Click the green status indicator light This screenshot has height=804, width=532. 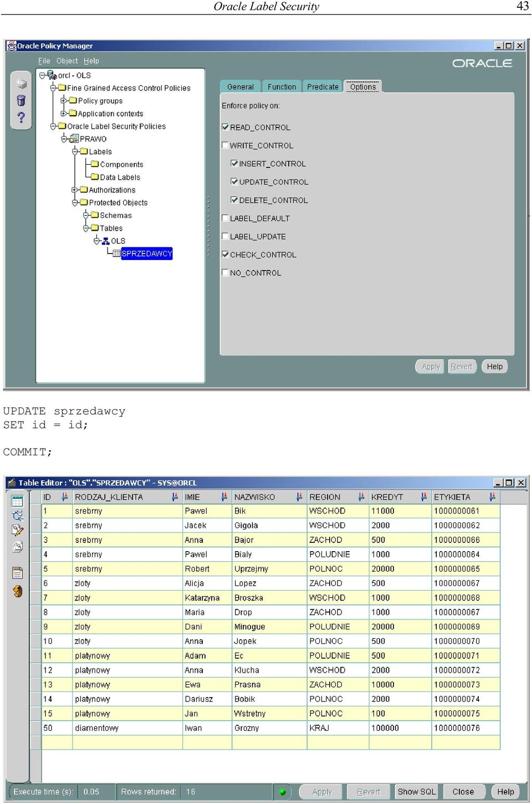[283, 792]
